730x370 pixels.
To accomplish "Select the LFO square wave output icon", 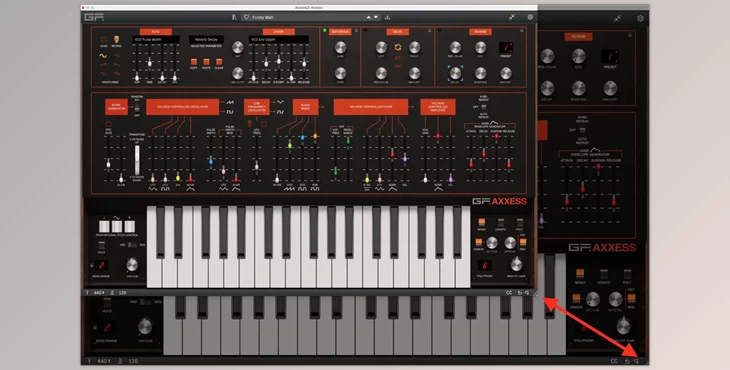I will pyautogui.click(x=280, y=112).
